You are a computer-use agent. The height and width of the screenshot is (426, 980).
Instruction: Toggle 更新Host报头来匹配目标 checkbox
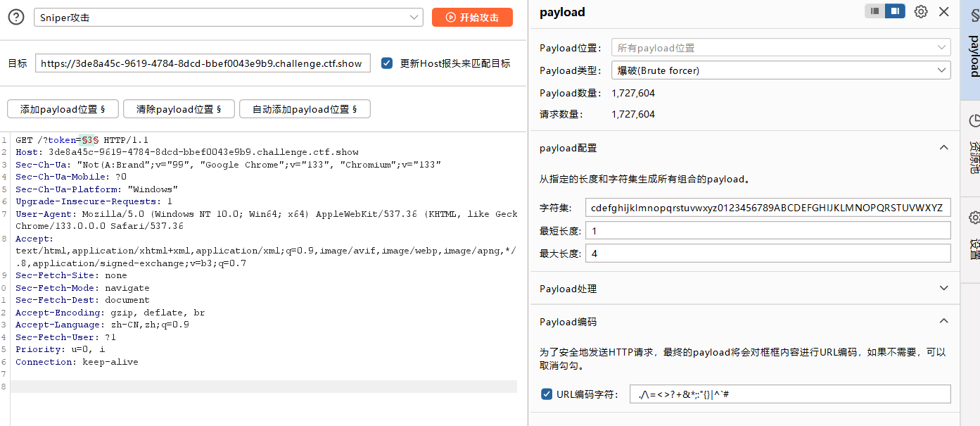(386, 63)
